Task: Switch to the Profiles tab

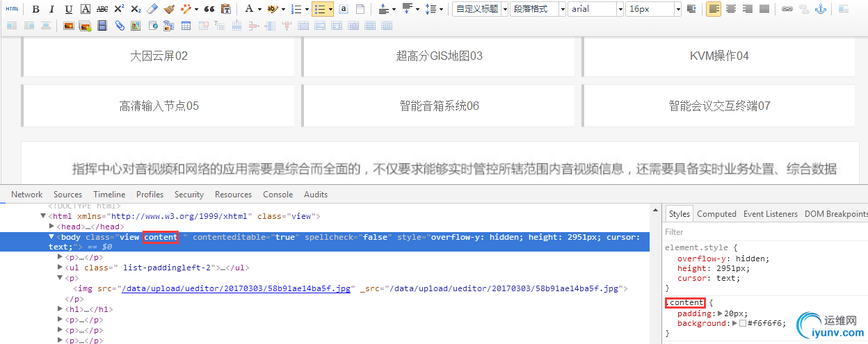Action: coord(150,195)
